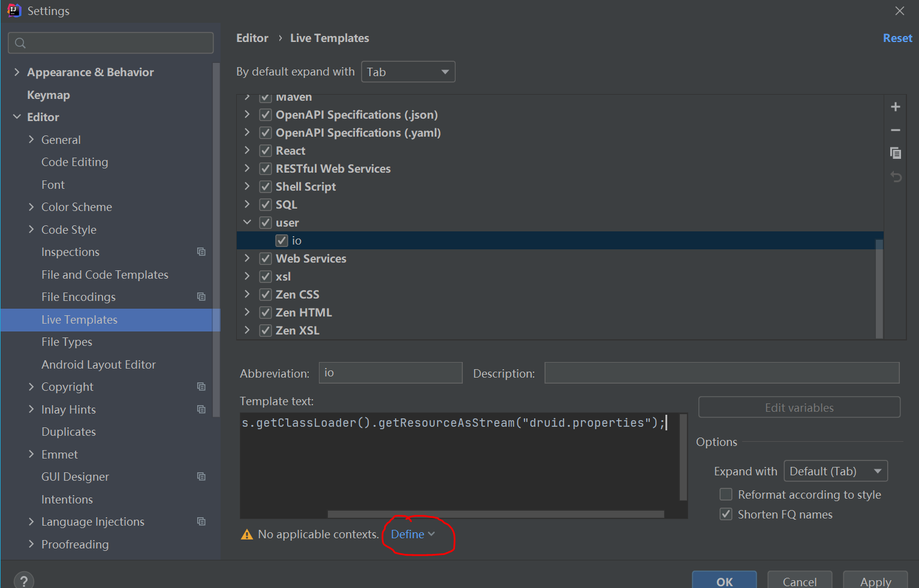The image size is (919, 588).
Task: Close the Settings dialog window
Action: click(900, 11)
